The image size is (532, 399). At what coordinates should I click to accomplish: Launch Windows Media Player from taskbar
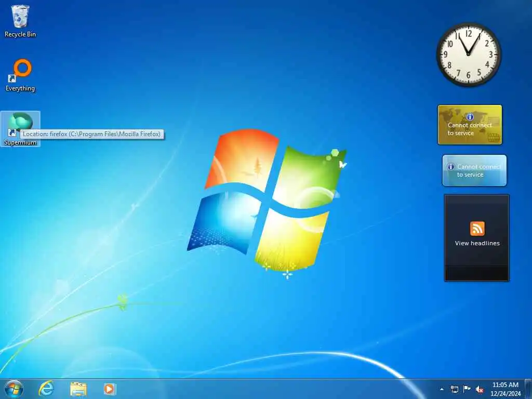(110, 389)
